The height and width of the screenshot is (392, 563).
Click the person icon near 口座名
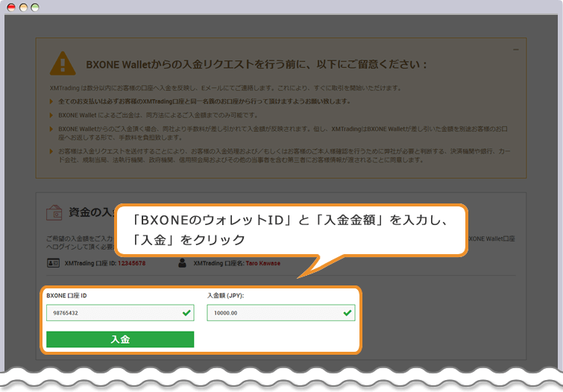183,263
